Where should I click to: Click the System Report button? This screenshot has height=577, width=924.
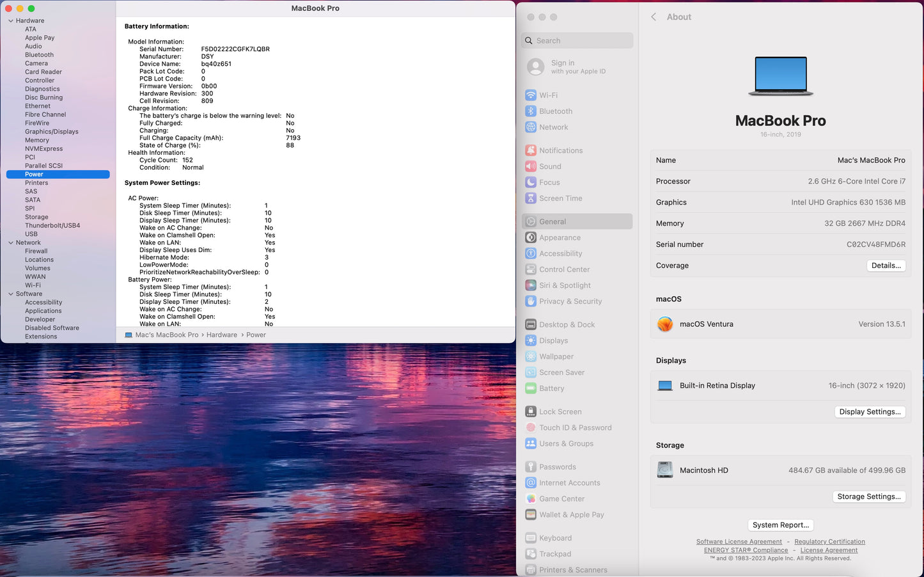coord(780,525)
